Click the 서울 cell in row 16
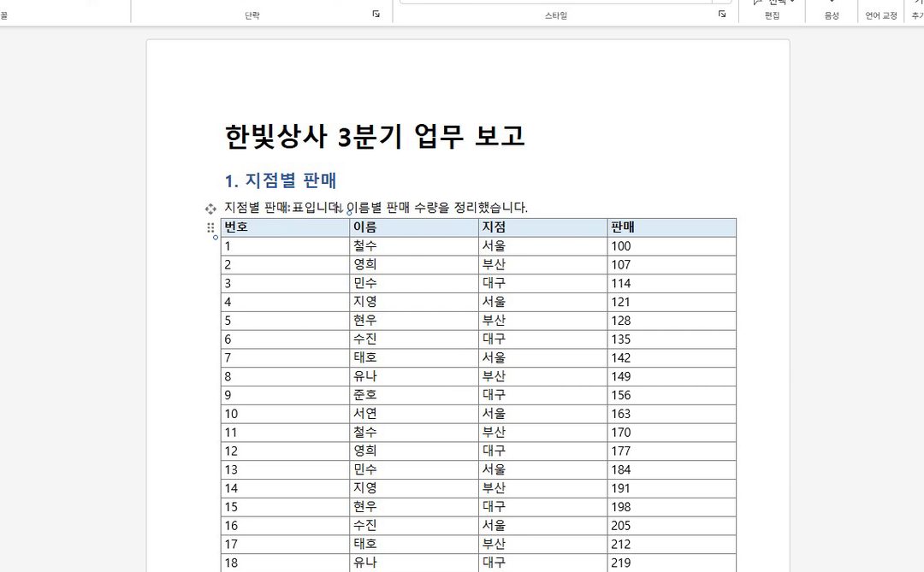 pyautogui.click(x=542, y=526)
